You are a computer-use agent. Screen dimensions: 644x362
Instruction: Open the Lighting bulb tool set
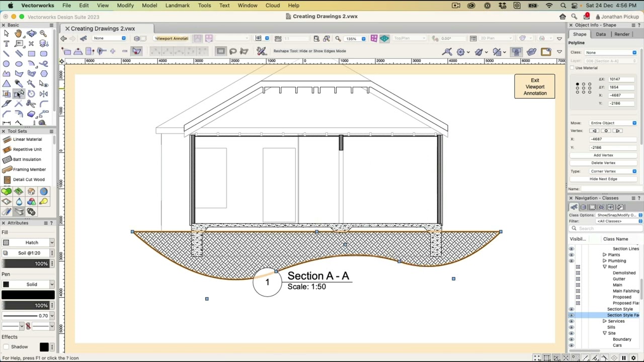[x=43, y=202]
